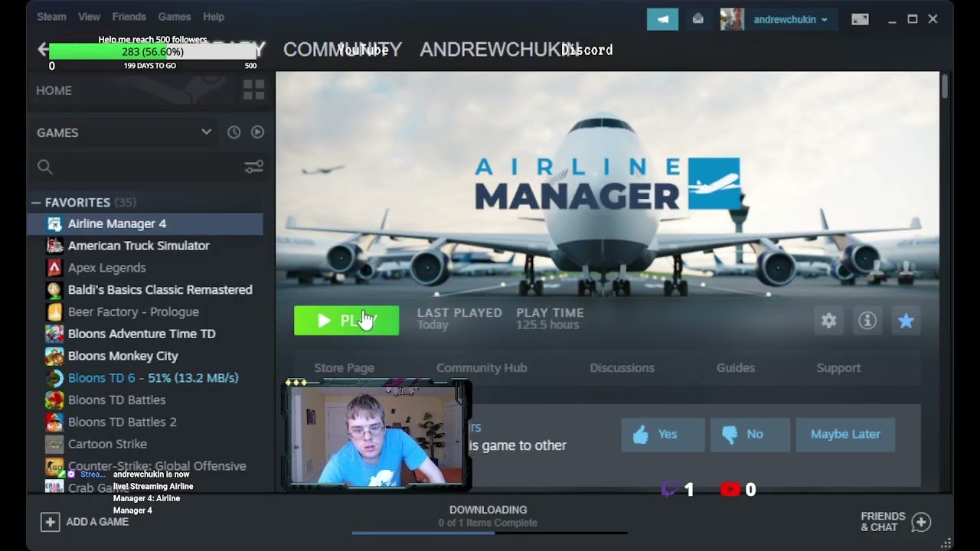Click the Bloons Monkey City icon
980x551 pixels.
point(54,356)
